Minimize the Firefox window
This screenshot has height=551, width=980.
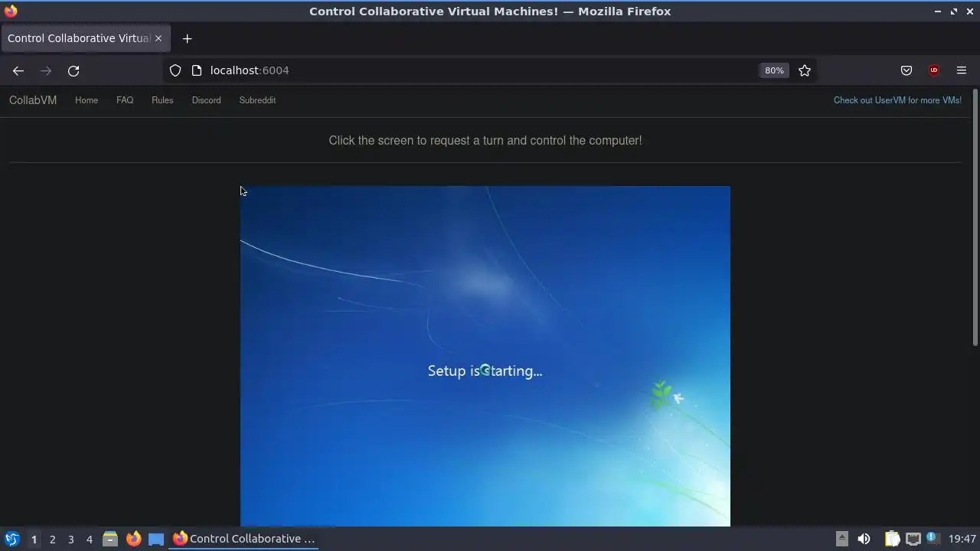point(938,11)
